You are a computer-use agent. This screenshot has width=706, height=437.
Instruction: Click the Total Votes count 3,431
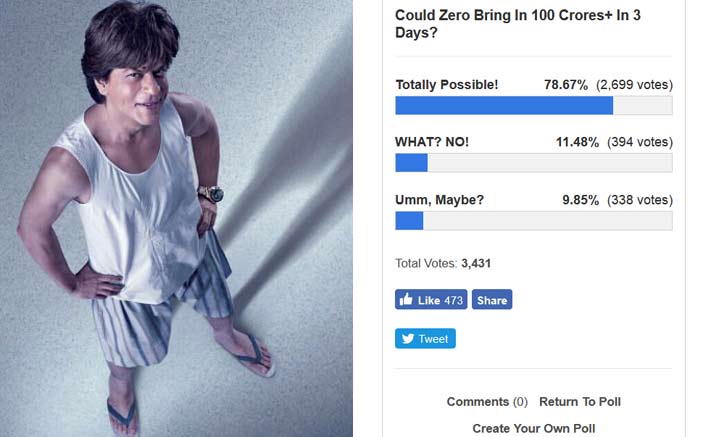click(476, 263)
